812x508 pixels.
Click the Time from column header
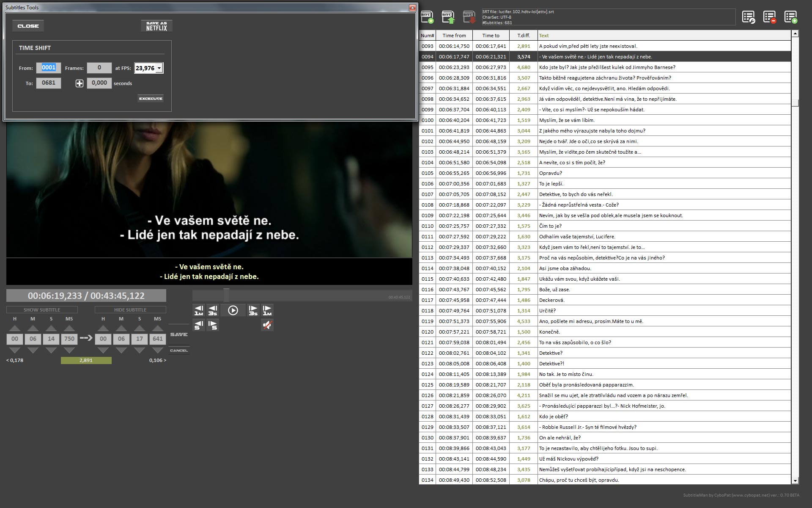tap(454, 36)
